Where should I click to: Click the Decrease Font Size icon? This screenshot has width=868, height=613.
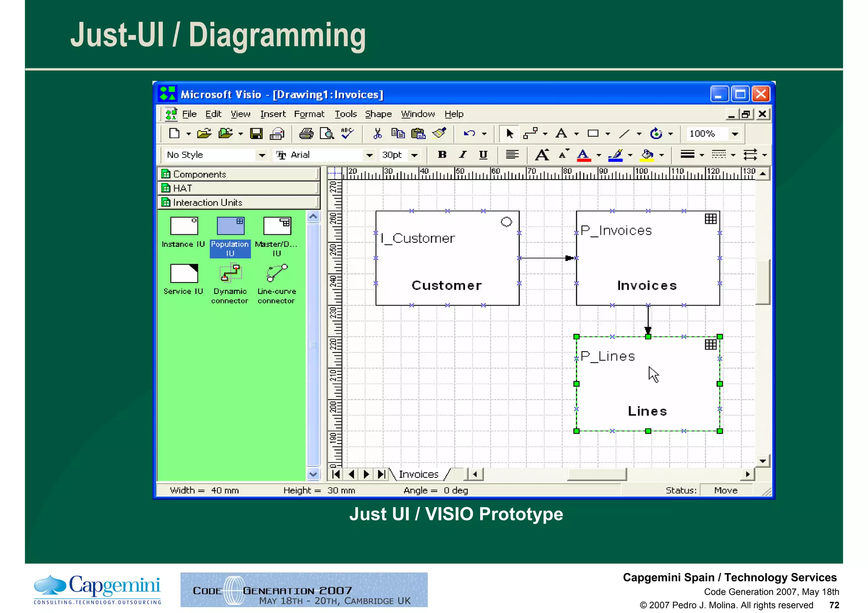point(563,155)
